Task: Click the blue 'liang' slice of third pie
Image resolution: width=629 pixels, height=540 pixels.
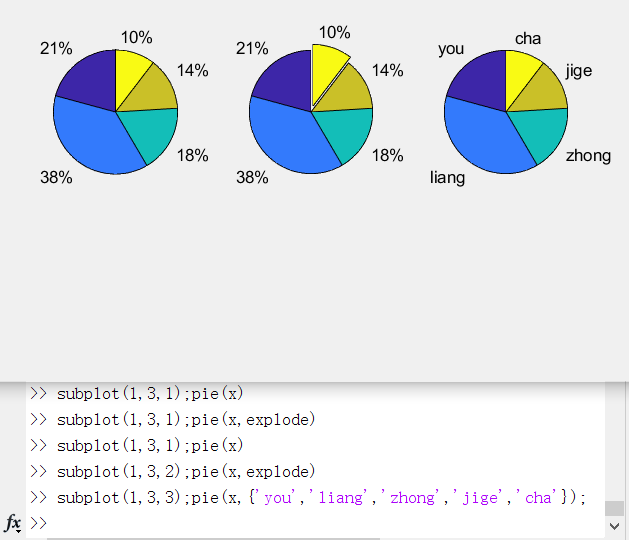Action: 485,138
